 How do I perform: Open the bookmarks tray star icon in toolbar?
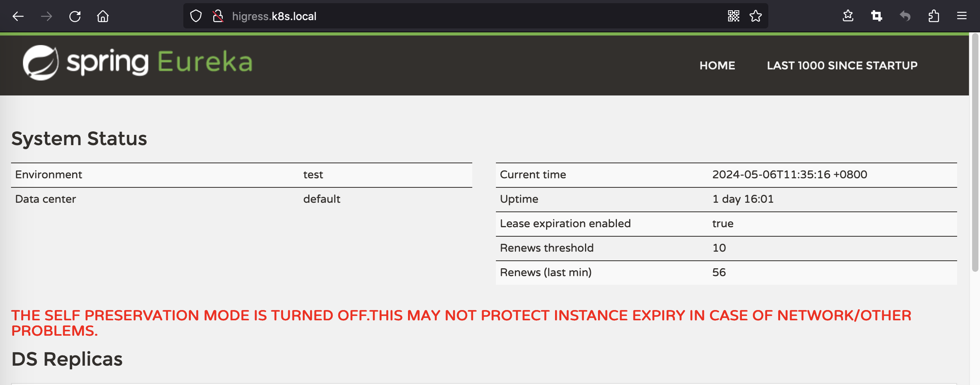tap(848, 16)
